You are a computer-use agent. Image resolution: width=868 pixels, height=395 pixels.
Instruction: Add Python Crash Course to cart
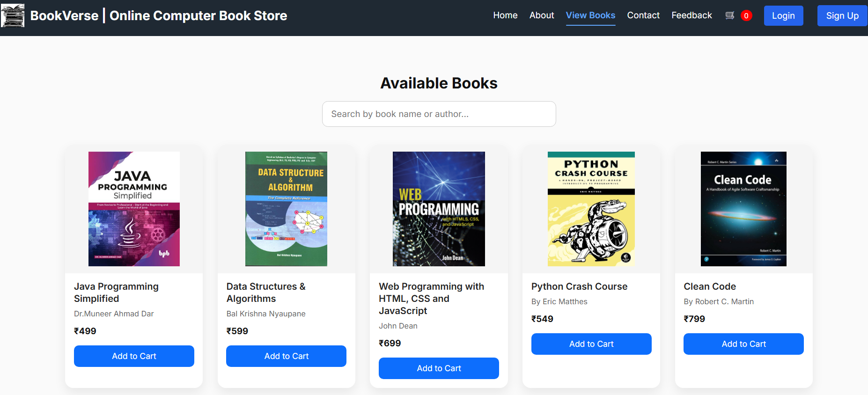(x=591, y=344)
